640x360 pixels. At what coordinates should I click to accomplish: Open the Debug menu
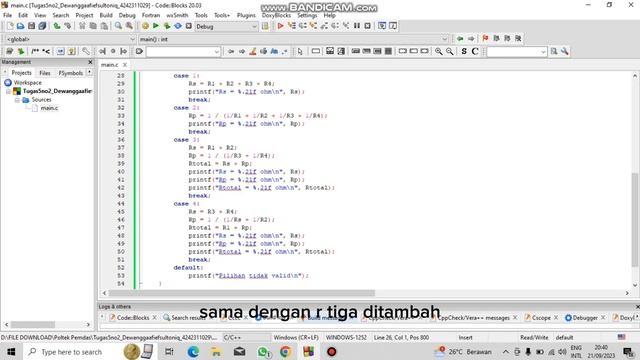tap(127, 15)
